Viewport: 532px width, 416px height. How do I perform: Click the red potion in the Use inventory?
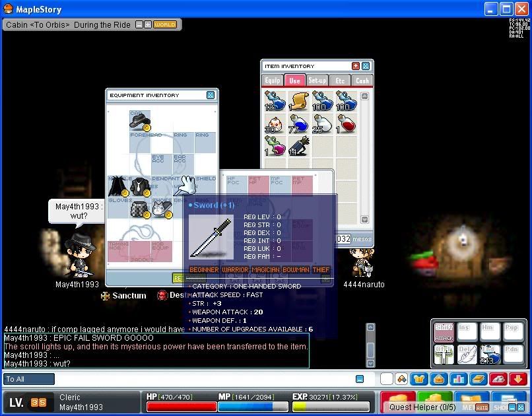click(x=347, y=124)
